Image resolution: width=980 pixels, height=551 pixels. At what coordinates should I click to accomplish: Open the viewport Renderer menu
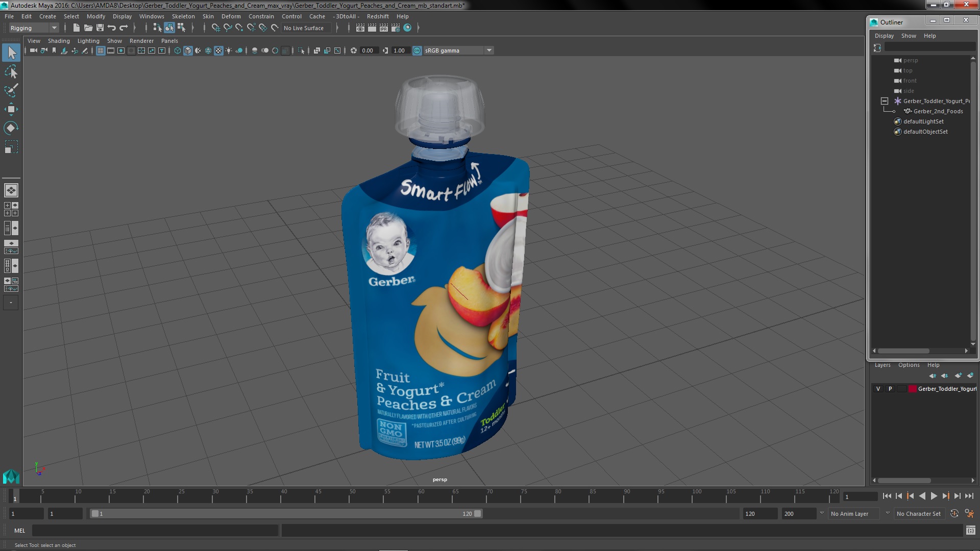(141, 41)
